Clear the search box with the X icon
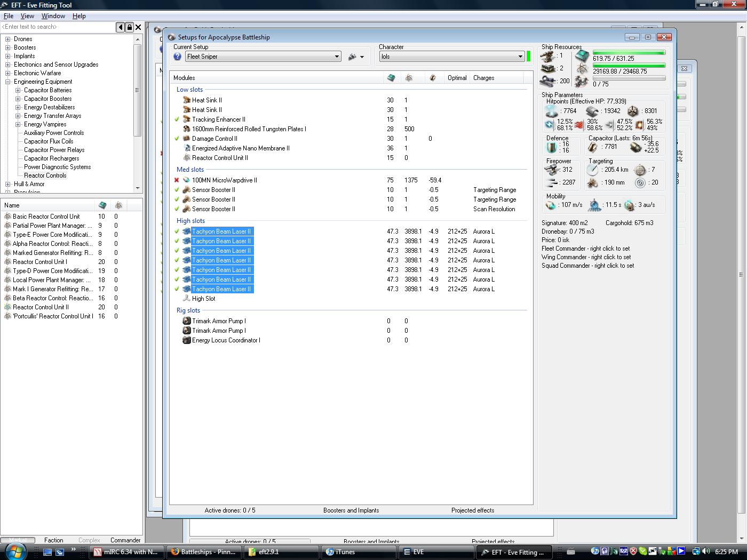747x560 pixels. coord(138,27)
